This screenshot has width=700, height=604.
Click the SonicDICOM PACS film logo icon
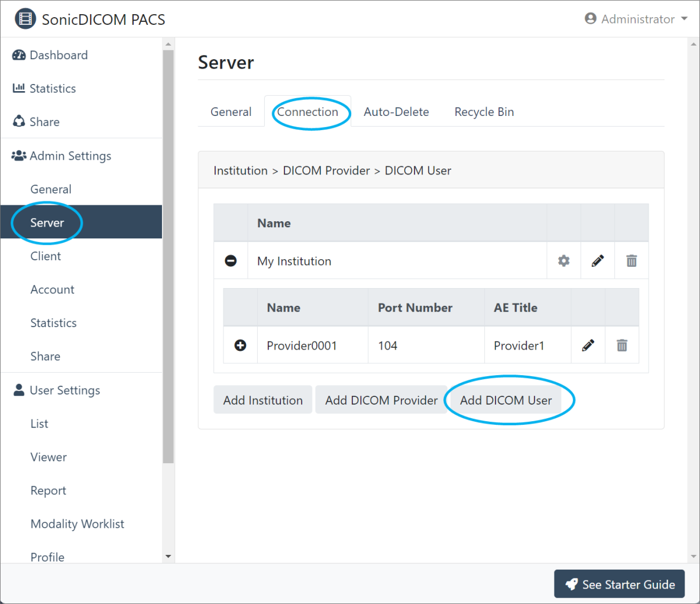25,18
